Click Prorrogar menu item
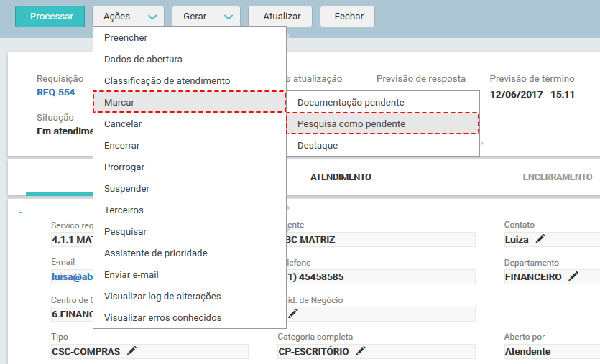Screen dimensions: 600x364 pyautogui.click(x=190, y=167)
